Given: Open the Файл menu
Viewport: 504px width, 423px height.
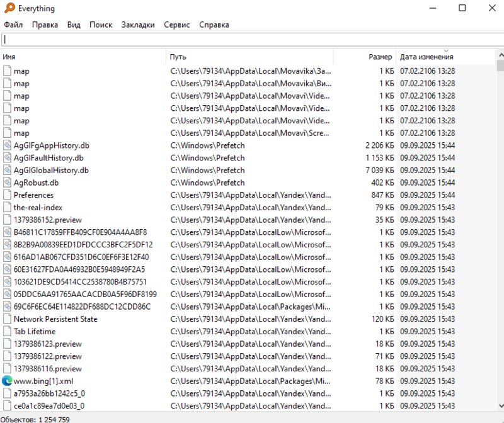Looking at the screenshot, I should [x=13, y=25].
